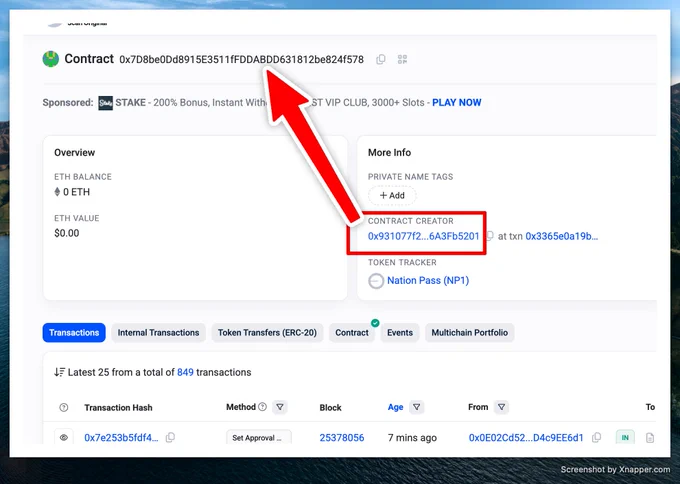Click the 849 total transactions link
Screen dimensions: 680x484
point(185,372)
